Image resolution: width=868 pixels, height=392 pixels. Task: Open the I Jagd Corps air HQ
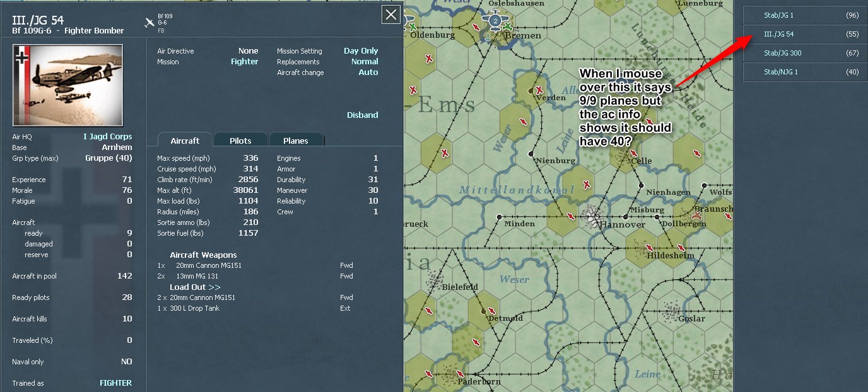108,137
